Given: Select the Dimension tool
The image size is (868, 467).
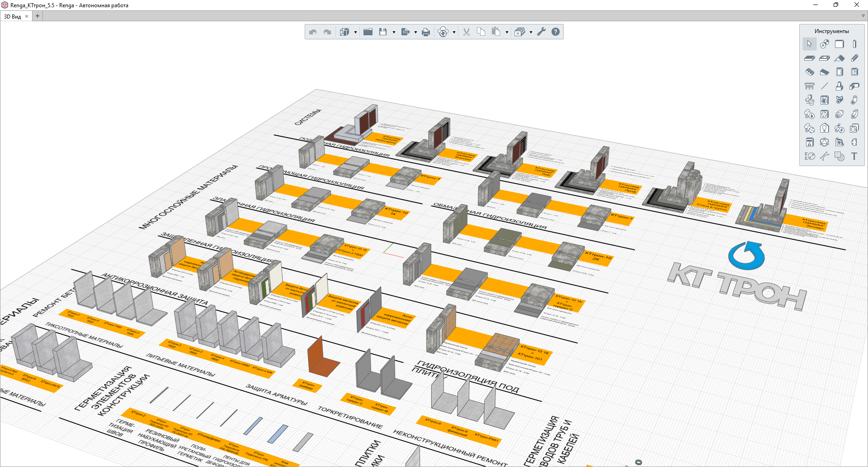Looking at the screenshot, I should [x=810, y=156].
